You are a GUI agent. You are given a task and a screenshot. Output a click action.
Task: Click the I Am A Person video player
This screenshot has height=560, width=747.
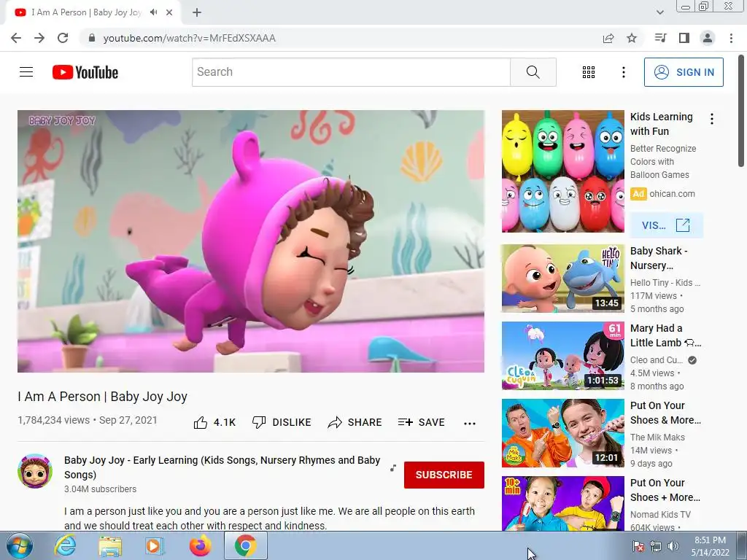[x=251, y=241]
